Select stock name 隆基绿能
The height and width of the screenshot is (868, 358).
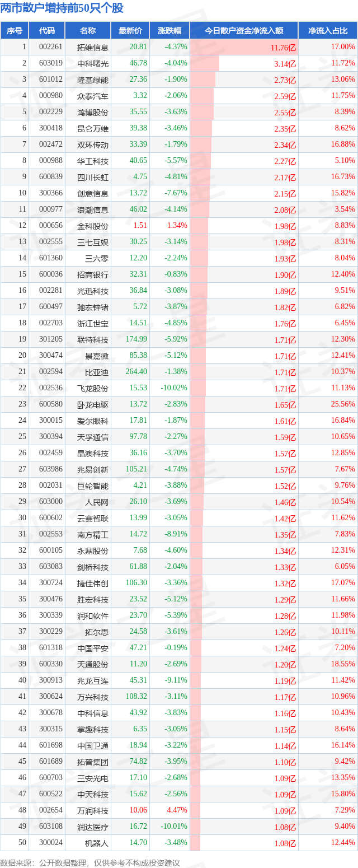click(x=93, y=80)
